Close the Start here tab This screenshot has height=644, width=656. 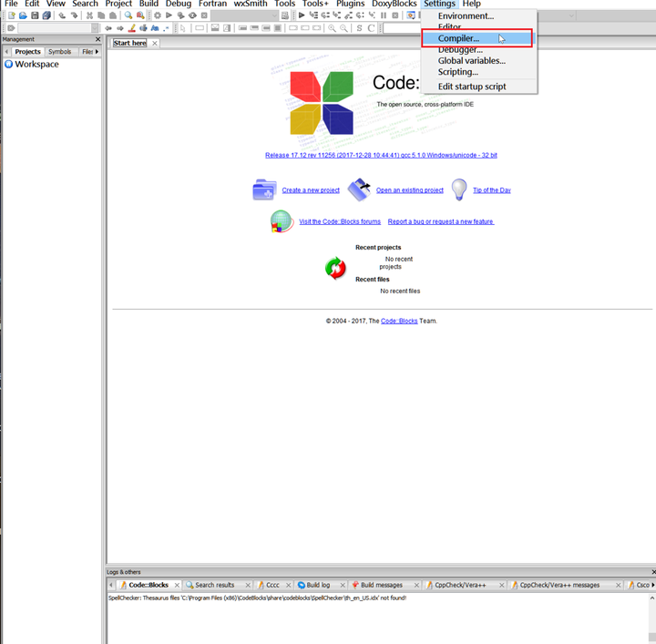click(155, 43)
